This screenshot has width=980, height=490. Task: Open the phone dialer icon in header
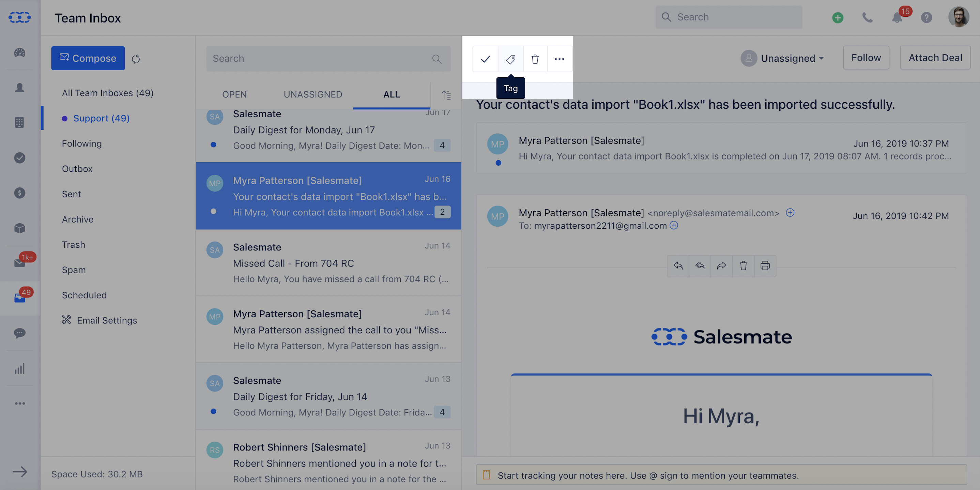[868, 17]
